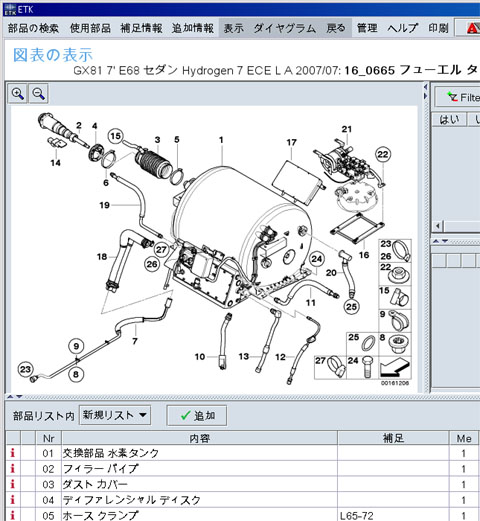
Task: Click part number 19 label on diagram
Action: click(104, 205)
